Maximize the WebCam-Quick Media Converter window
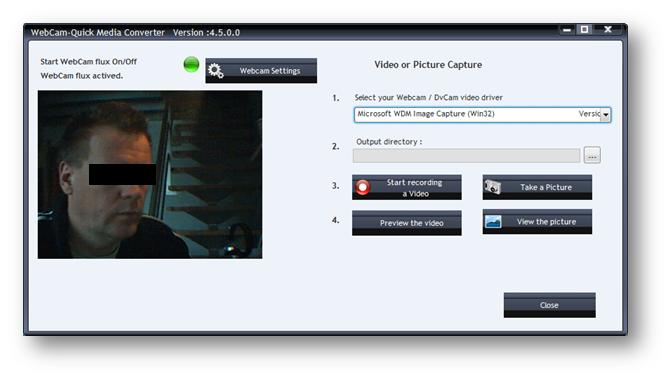 coord(584,29)
